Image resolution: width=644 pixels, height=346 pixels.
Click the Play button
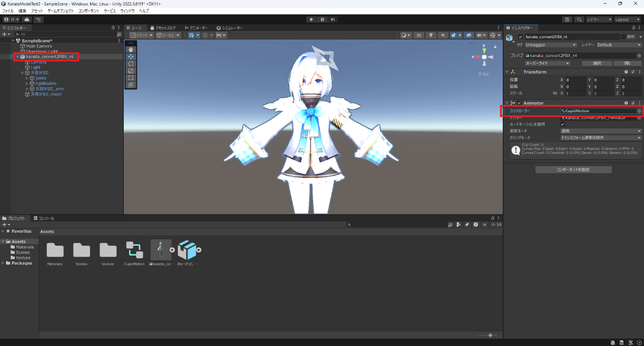[x=311, y=19]
